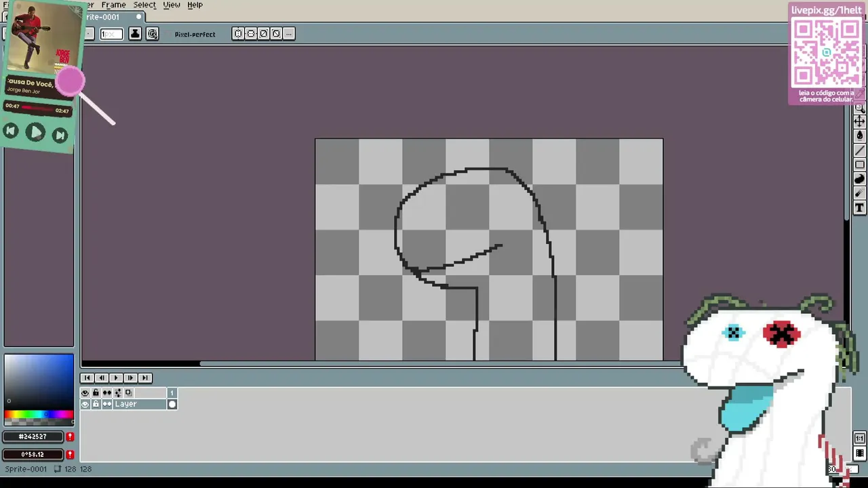Image resolution: width=868 pixels, height=488 pixels.
Task: Click the second symmetry mode icon
Action: tap(251, 34)
